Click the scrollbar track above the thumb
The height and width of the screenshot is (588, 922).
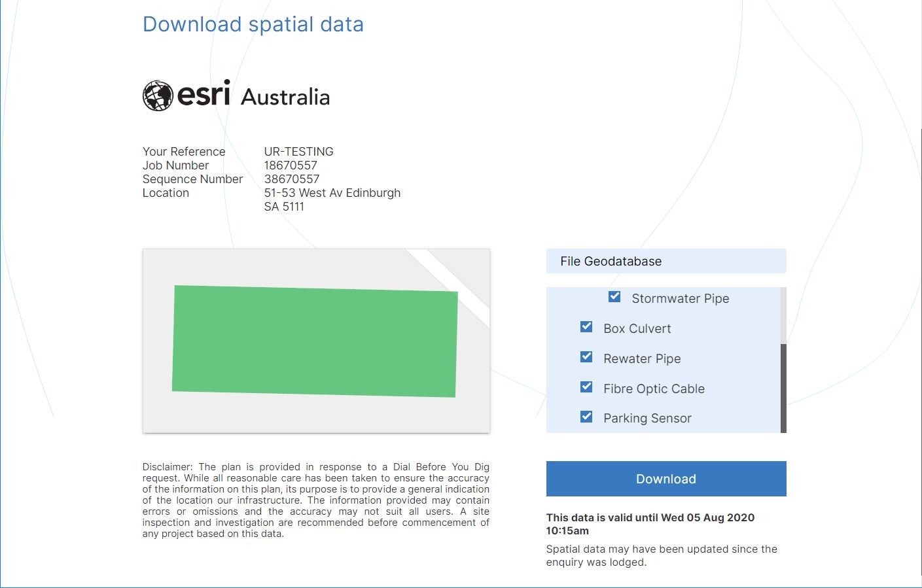(x=783, y=314)
